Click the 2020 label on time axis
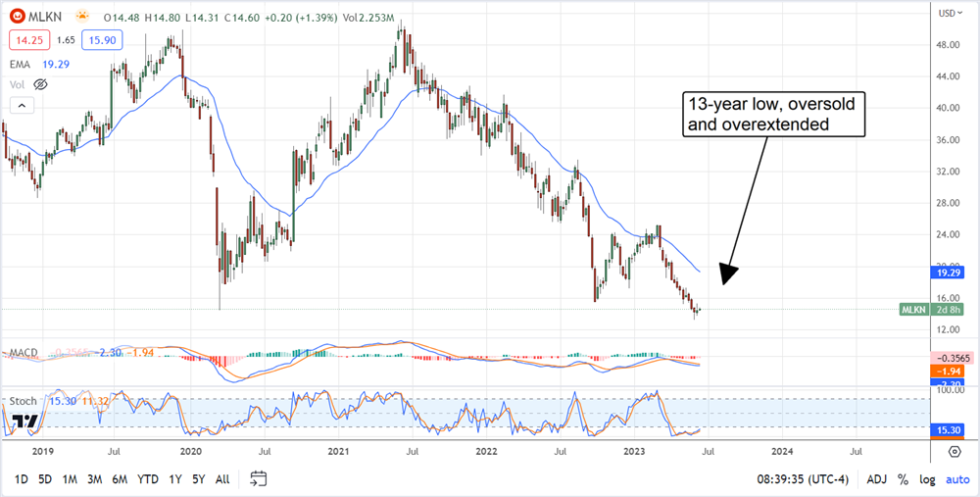Screen dimensions: 980x497 tap(190, 451)
